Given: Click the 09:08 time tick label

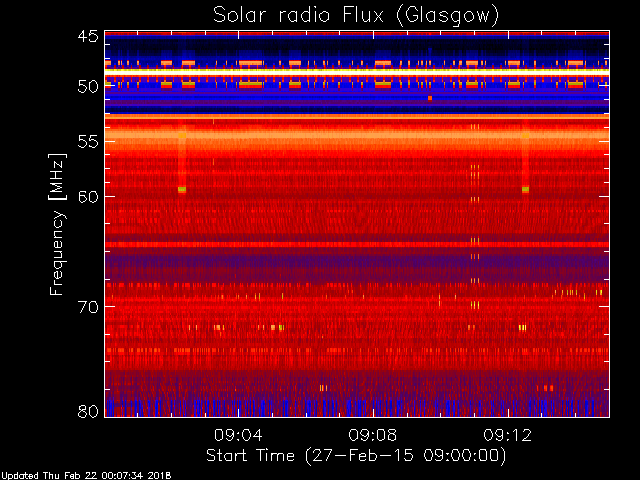Looking at the screenshot, I should tap(373, 435).
